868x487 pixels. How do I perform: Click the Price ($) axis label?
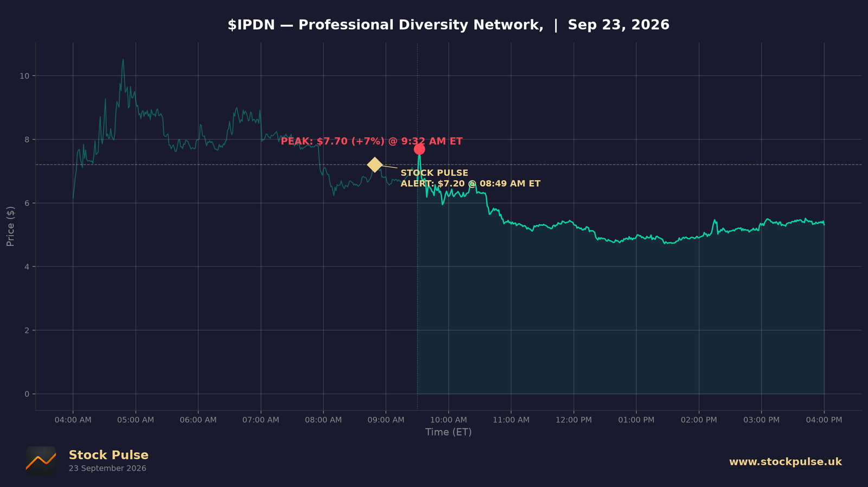[10, 226]
